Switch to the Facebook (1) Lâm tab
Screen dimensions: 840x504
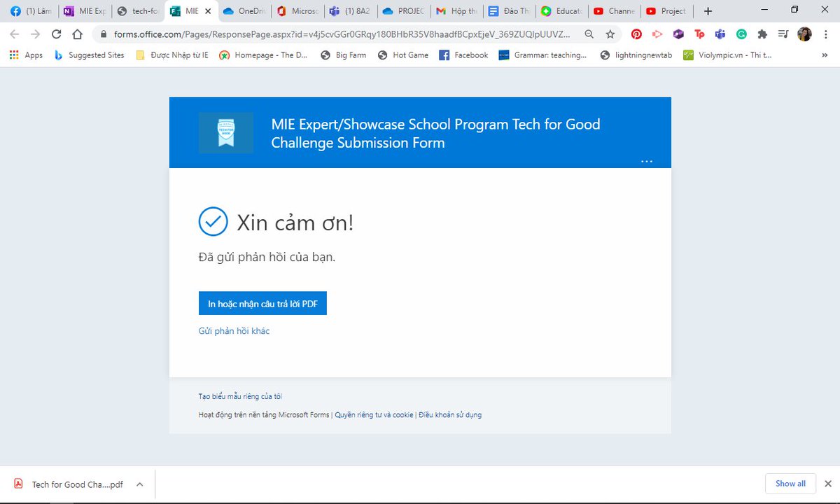tap(31, 11)
